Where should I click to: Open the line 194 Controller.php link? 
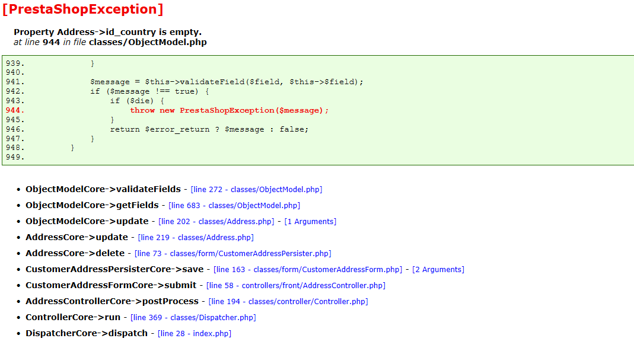[x=288, y=302]
